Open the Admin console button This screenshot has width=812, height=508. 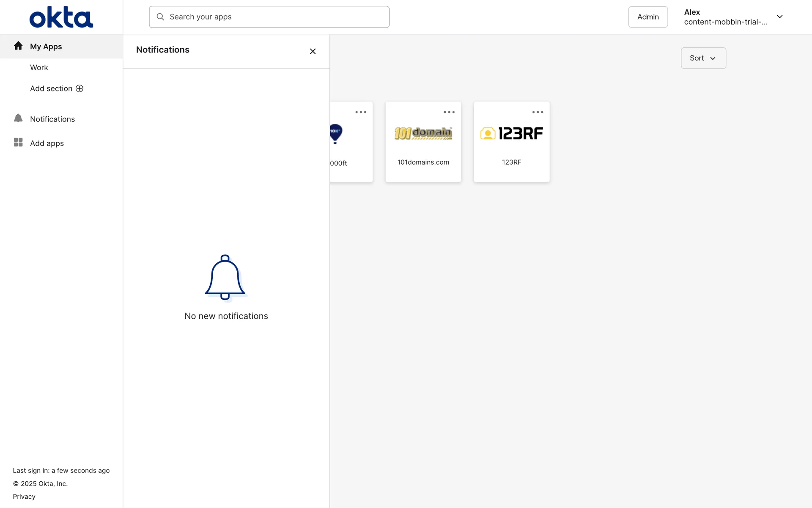point(647,17)
